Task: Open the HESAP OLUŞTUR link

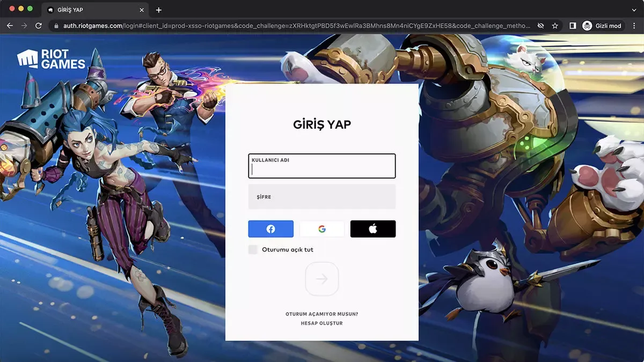Action: (321, 323)
